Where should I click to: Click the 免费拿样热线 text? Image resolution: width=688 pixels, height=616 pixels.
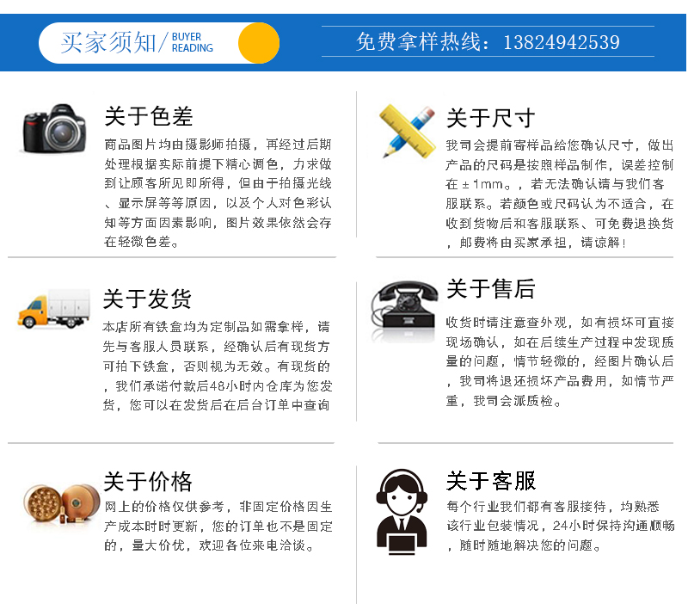tap(422, 42)
